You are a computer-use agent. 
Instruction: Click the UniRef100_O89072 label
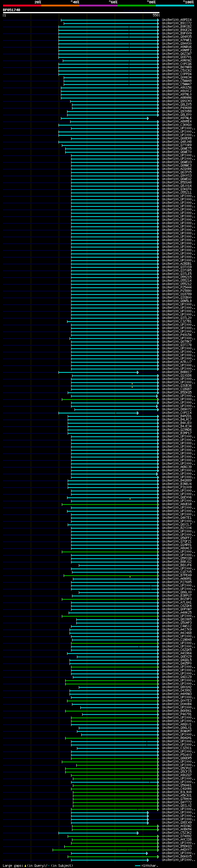point(176,410)
